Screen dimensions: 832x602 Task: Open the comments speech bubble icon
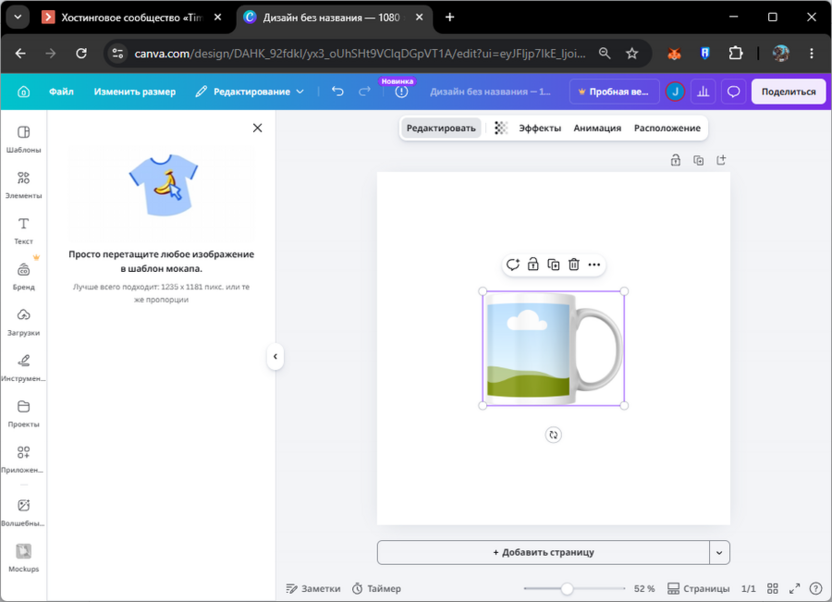[733, 92]
